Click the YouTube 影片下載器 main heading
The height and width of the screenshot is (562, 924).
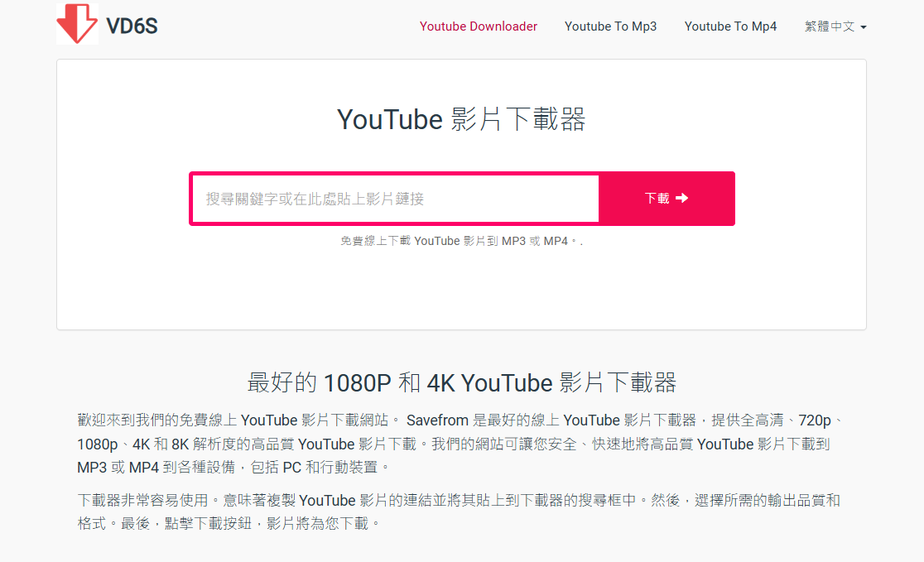tap(461, 119)
